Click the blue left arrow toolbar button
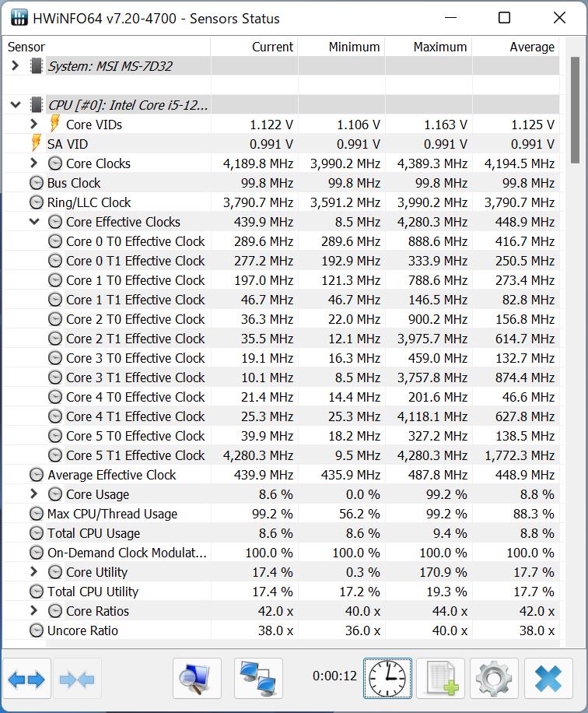 pyautogui.click(x=25, y=678)
